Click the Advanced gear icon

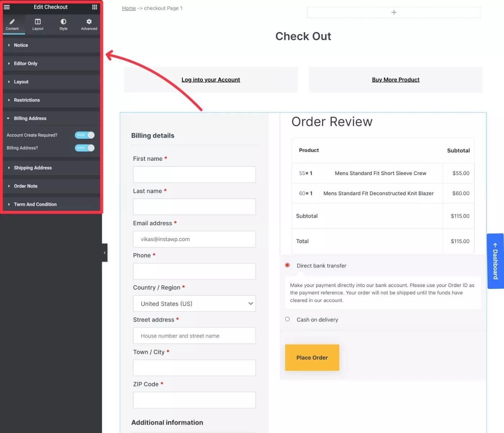[89, 22]
